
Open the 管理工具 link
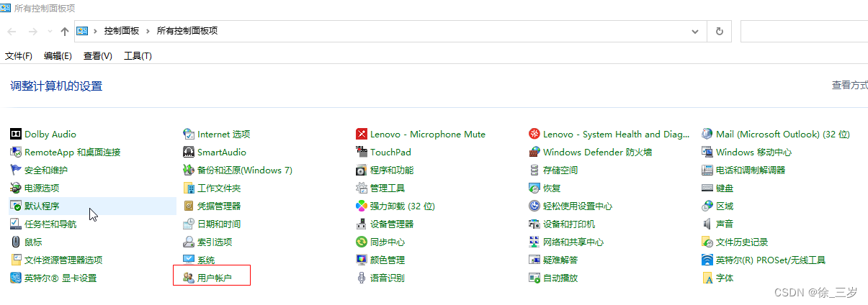point(388,188)
